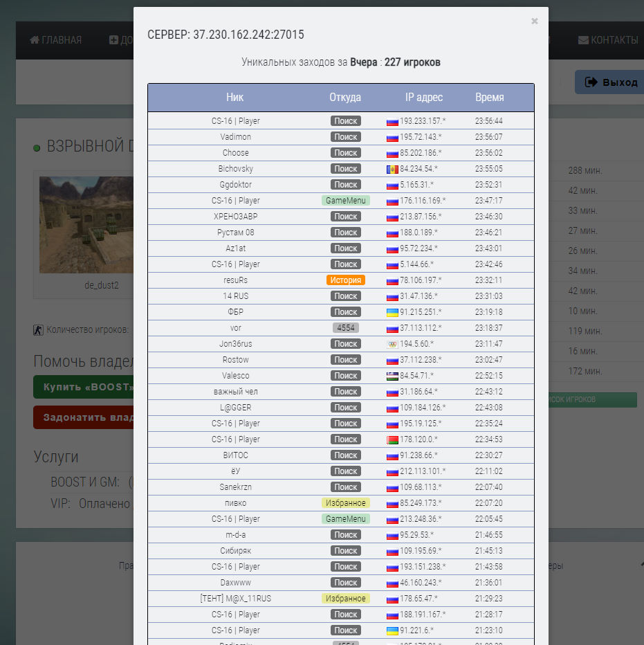
Task: Click the Избранное badge for пивко
Action: point(345,503)
